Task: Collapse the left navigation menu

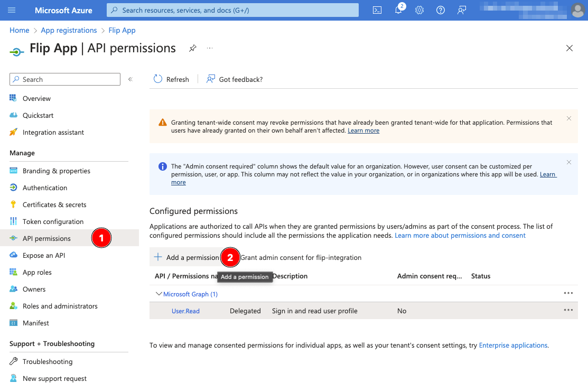Action: click(x=130, y=79)
